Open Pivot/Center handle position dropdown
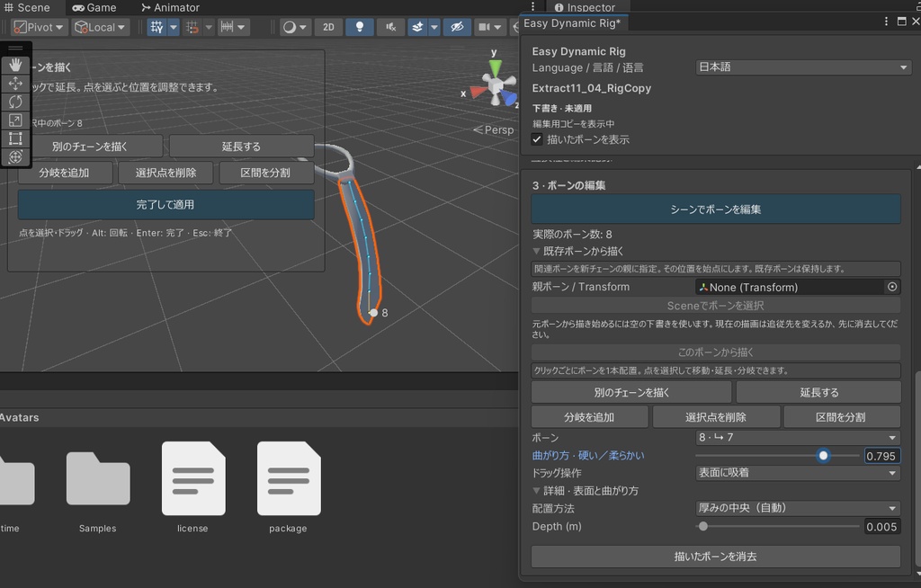This screenshot has width=921, height=588. [39, 27]
